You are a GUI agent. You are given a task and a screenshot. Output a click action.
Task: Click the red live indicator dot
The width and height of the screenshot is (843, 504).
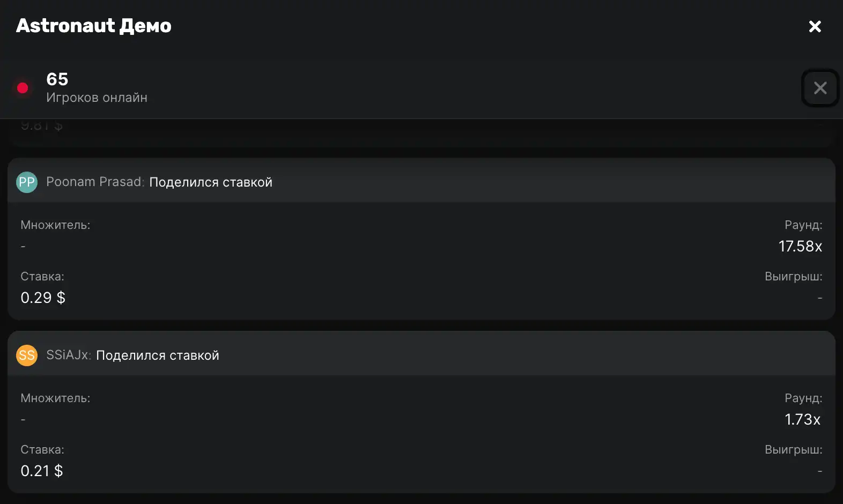point(23,88)
